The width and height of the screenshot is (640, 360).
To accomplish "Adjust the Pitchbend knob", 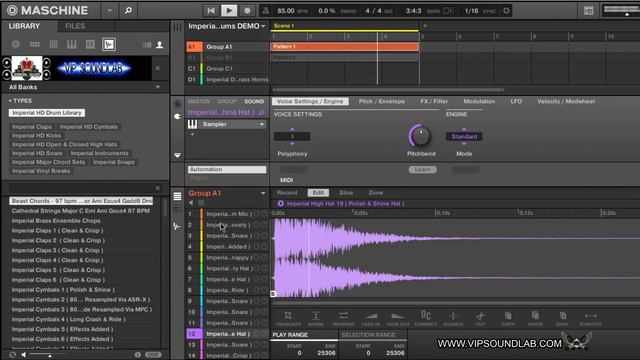I will pos(420,136).
